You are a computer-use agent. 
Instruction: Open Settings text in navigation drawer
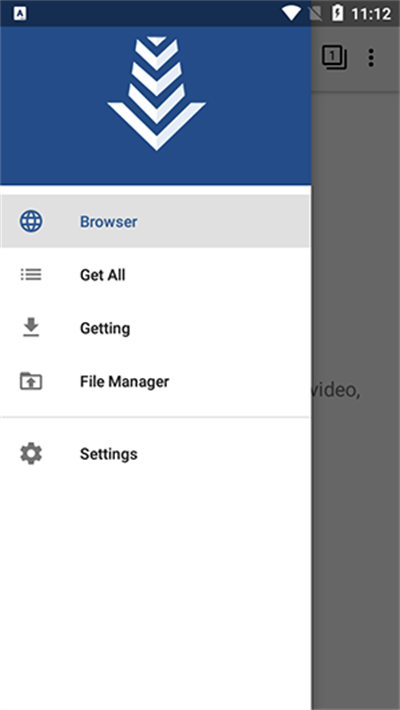pyautogui.click(x=109, y=454)
